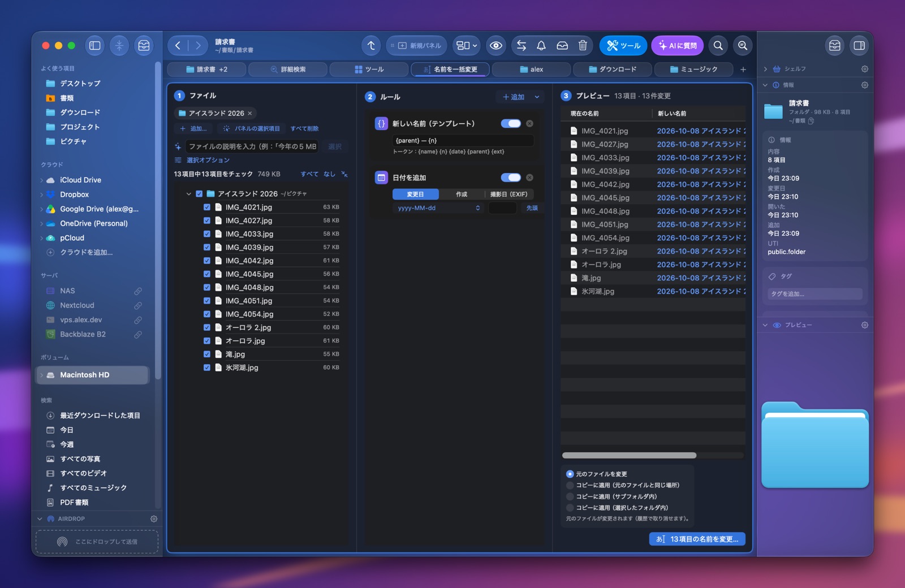Click the swap panels arrows icon
Screen dimensions: 905x588
tap(522, 46)
